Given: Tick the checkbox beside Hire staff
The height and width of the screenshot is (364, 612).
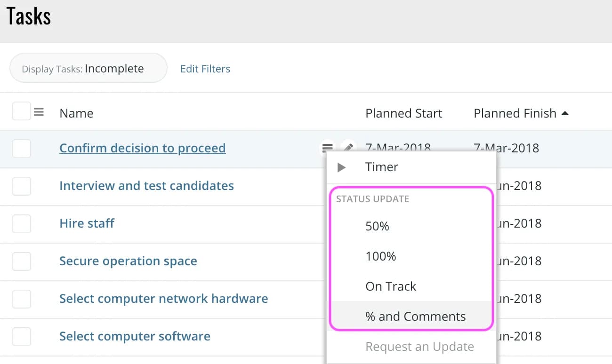Looking at the screenshot, I should point(21,224).
